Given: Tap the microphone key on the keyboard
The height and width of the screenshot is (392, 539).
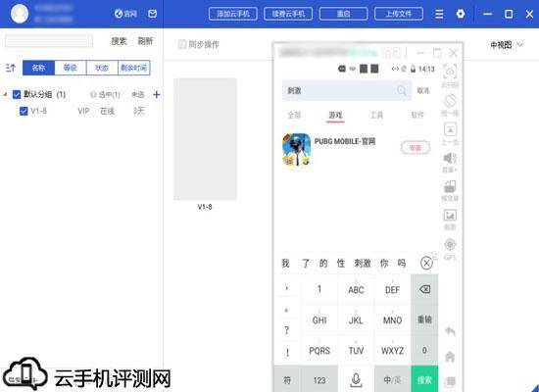Looking at the screenshot, I should coord(356,379).
